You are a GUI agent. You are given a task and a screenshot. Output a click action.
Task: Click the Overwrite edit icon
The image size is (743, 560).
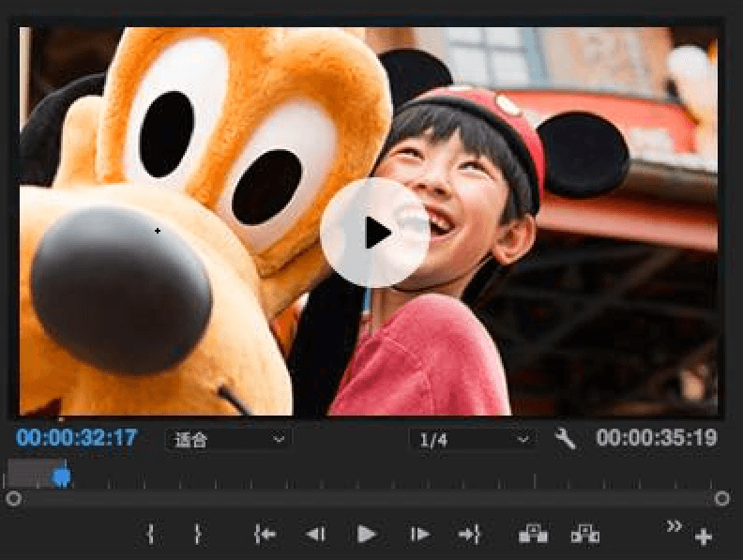point(584,534)
